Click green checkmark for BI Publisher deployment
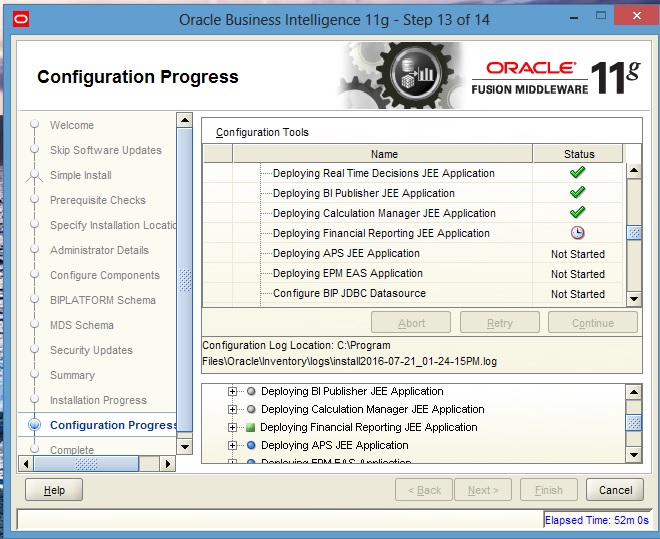 click(x=577, y=193)
